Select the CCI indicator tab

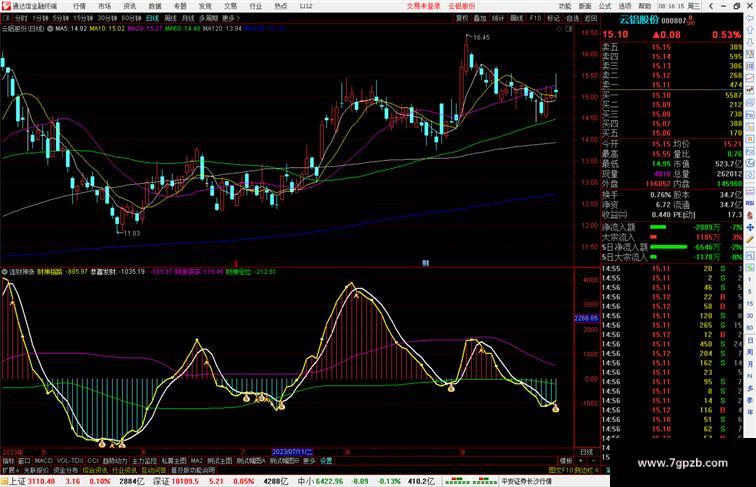coord(93,461)
